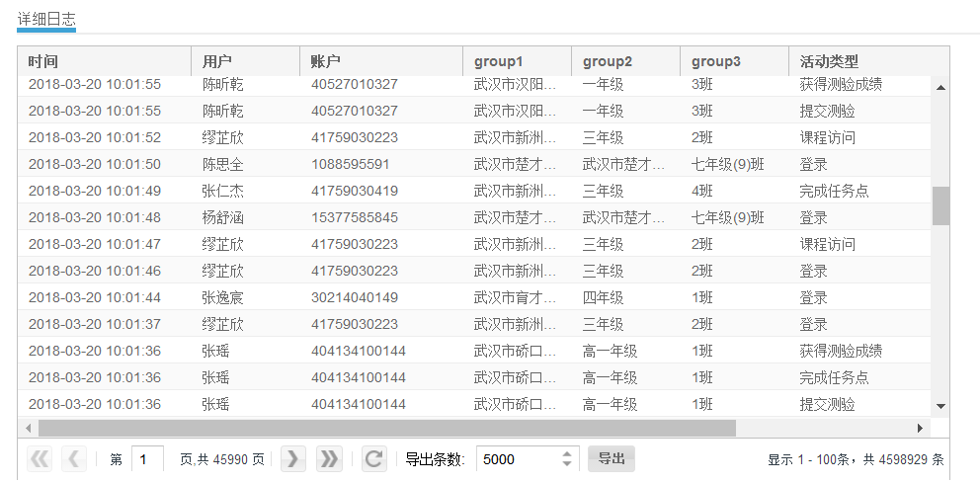Click 登录 in the 10:01:44 row
980x483 pixels.
pos(813,297)
